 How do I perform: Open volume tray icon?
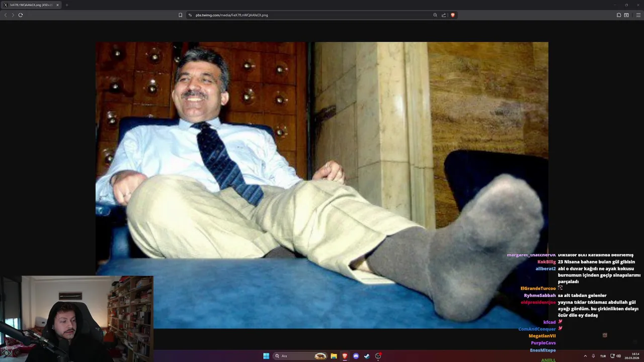(619, 356)
